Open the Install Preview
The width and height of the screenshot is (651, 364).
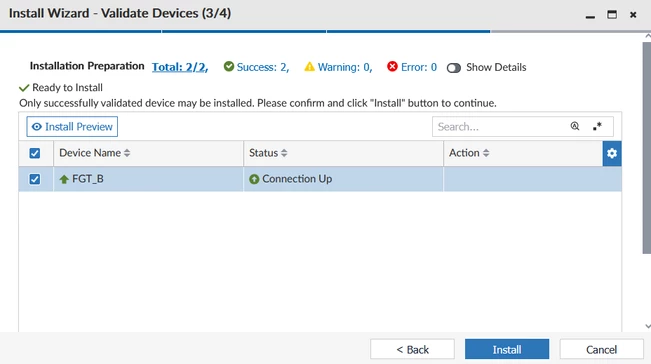[x=72, y=127]
